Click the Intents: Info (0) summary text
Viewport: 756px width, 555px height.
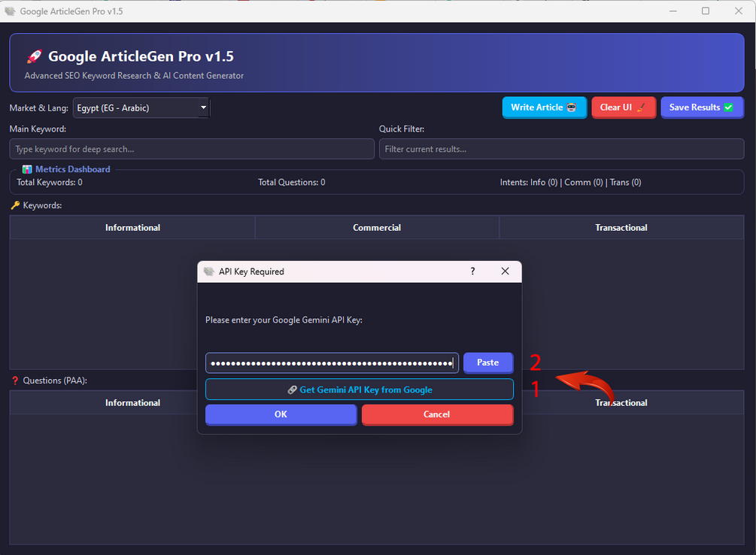click(x=570, y=182)
